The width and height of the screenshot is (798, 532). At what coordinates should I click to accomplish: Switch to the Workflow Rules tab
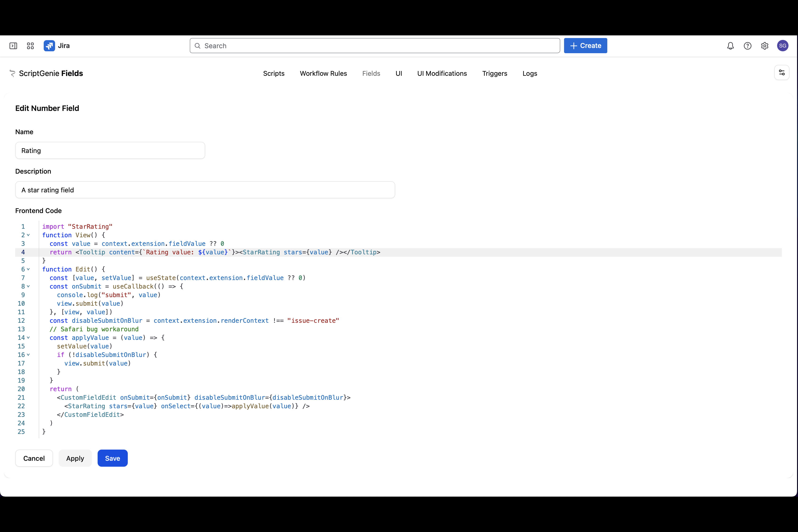tap(323, 74)
